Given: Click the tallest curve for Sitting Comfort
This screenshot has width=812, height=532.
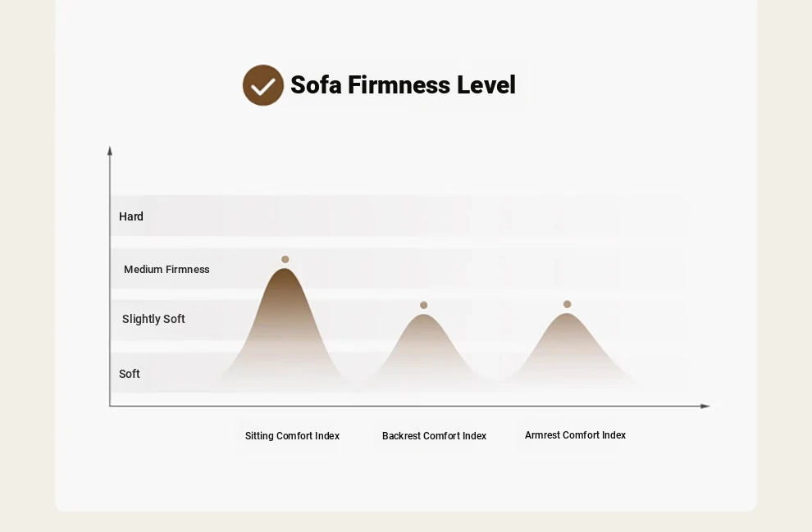Looking at the screenshot, I should tap(285, 311).
